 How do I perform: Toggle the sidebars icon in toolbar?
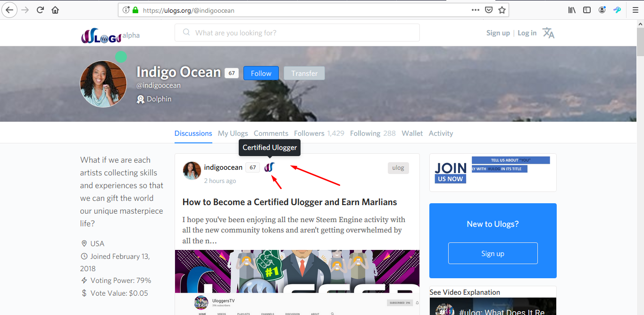pyautogui.click(x=587, y=10)
